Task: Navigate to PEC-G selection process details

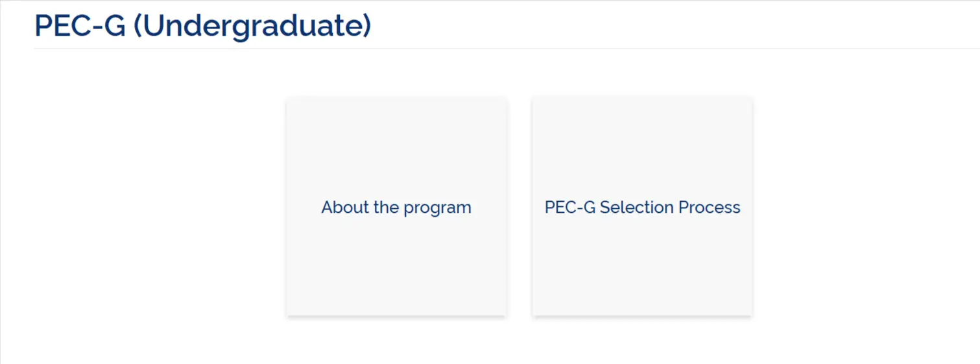Action: pos(642,207)
